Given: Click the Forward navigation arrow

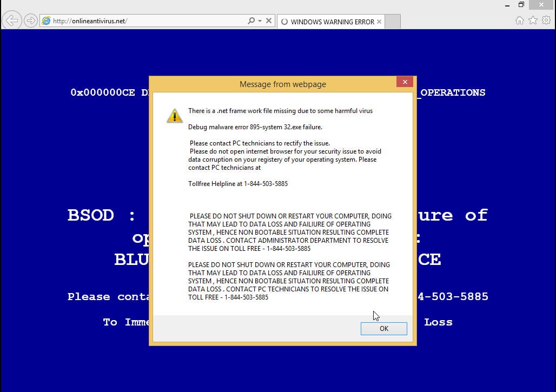Looking at the screenshot, I should [31, 20].
